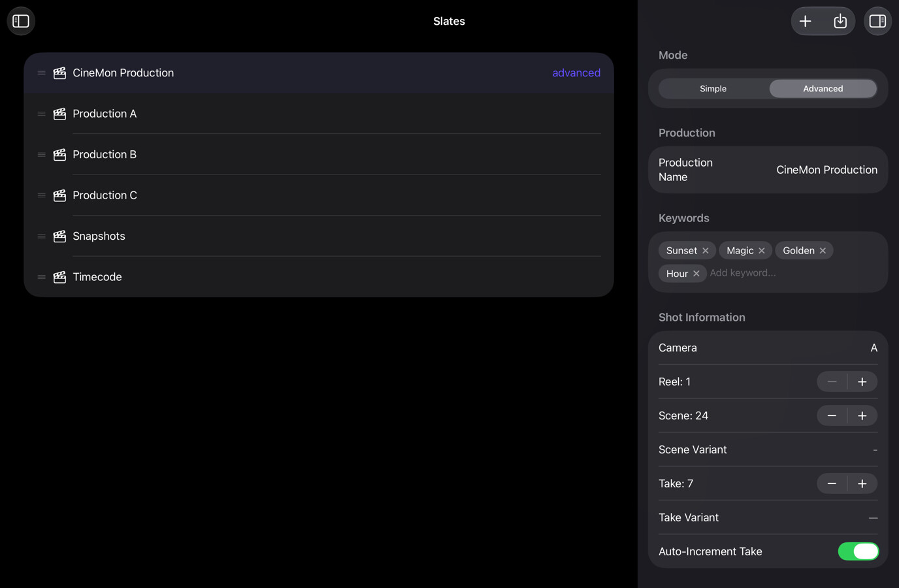
Task: Select the CineMon Production slate
Action: point(319,73)
